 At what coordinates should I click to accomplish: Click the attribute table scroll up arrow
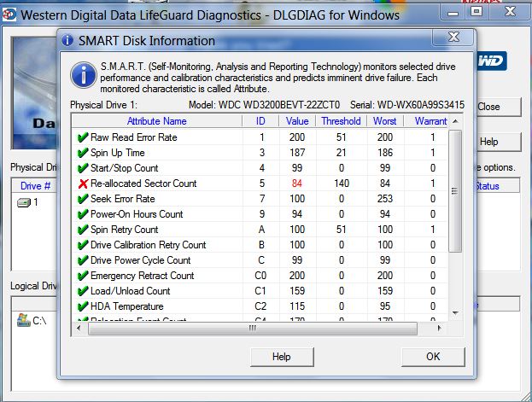pos(455,121)
